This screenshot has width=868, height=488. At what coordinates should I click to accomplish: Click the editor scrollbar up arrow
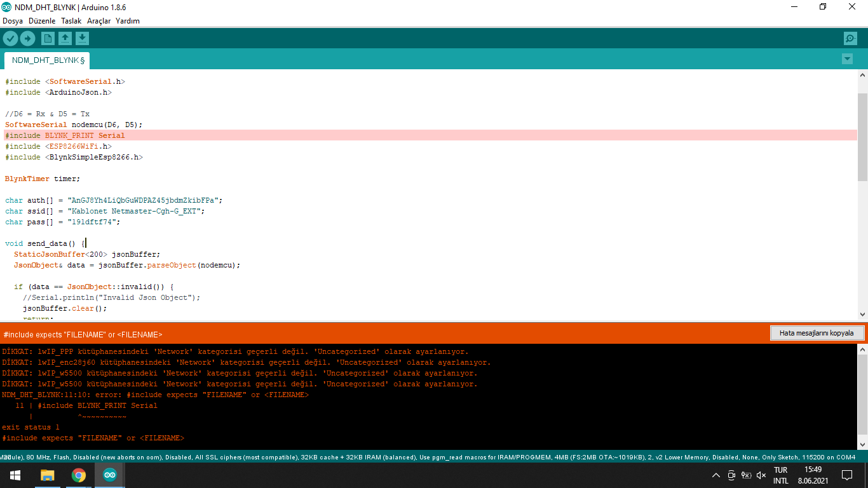pyautogui.click(x=862, y=75)
